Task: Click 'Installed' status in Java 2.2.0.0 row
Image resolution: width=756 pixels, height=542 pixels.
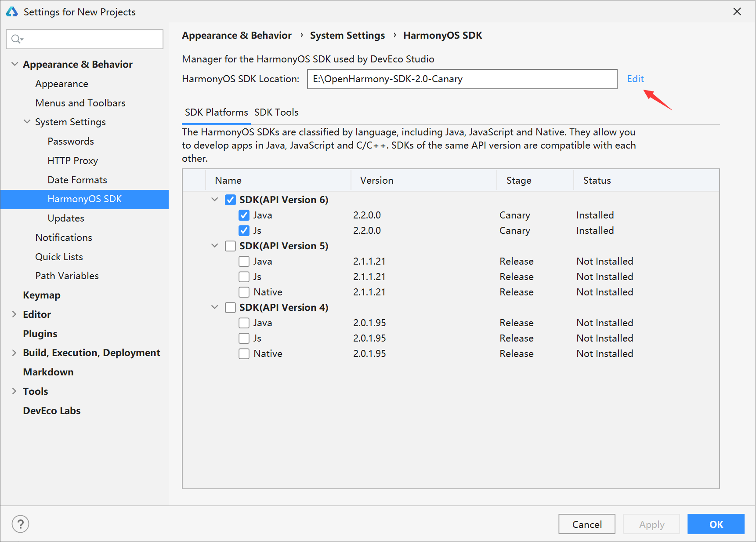Action: click(595, 215)
